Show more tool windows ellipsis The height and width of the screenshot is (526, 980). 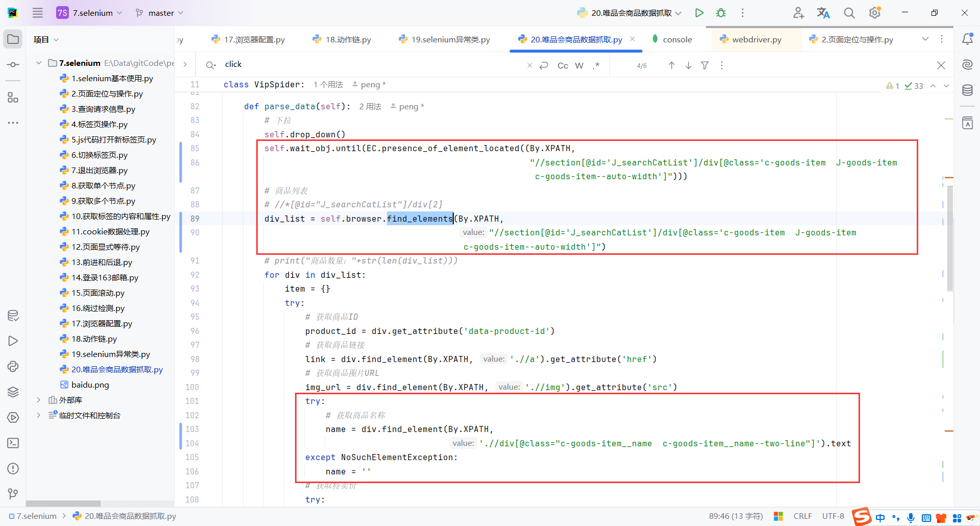13,123
